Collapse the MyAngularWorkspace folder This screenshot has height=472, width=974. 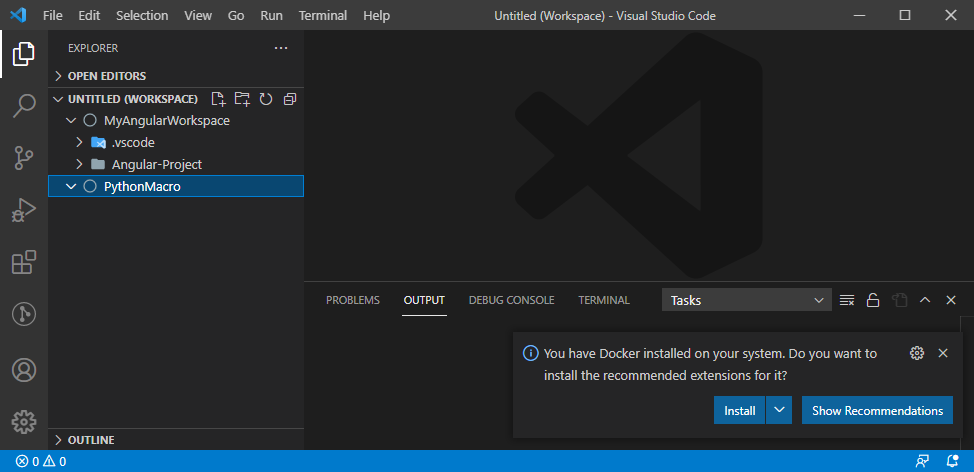[x=71, y=120]
